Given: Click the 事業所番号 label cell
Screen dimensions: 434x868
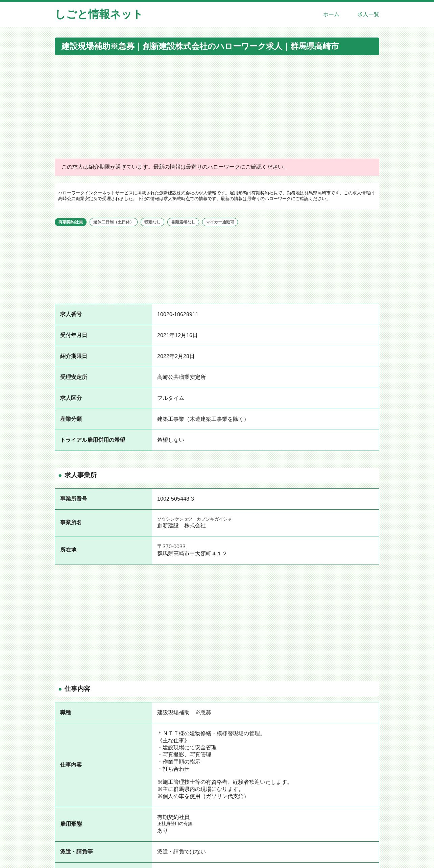Looking at the screenshot, I should click(x=103, y=499).
